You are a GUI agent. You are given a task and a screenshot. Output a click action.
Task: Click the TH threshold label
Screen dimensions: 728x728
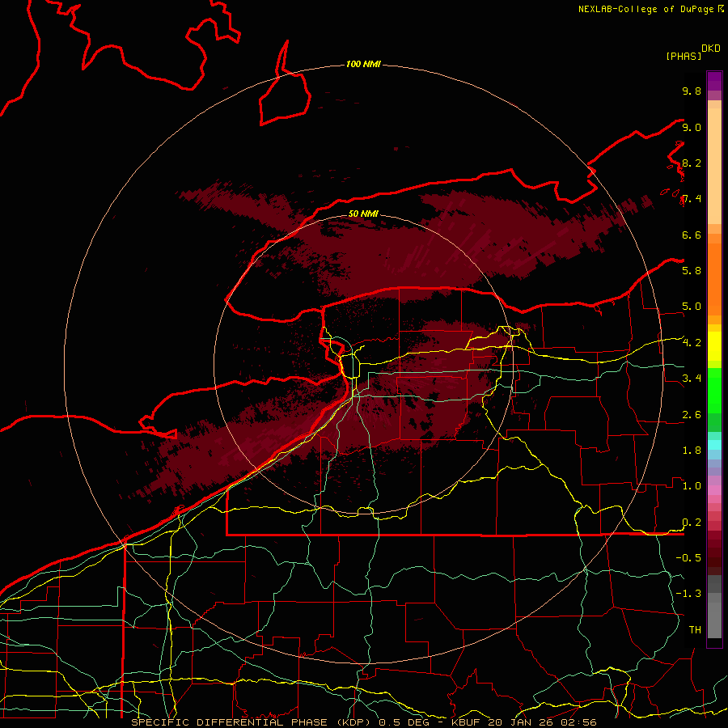click(695, 629)
